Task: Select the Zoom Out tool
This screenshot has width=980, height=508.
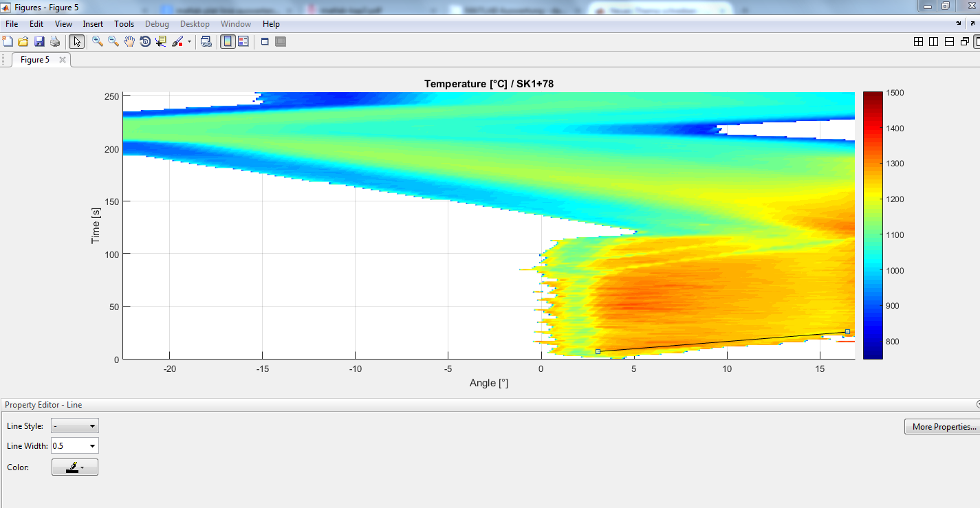Action: click(113, 42)
